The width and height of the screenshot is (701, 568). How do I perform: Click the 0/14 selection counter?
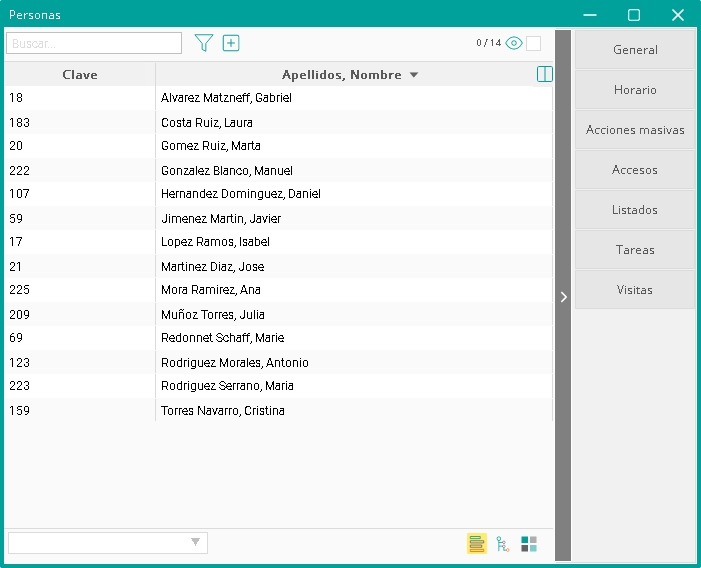pos(489,43)
